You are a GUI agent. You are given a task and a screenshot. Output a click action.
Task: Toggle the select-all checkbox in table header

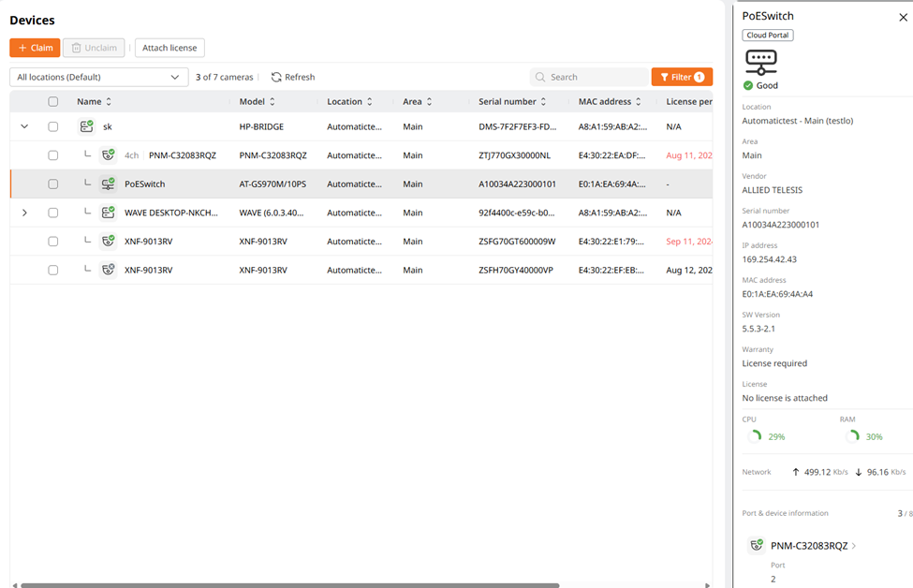coord(53,102)
